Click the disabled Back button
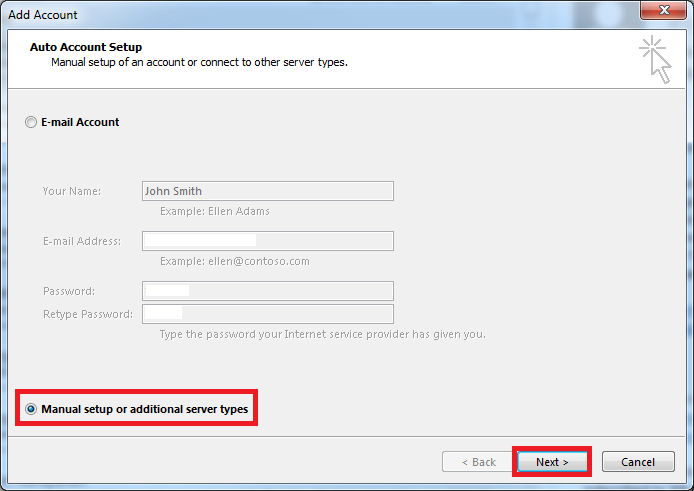The height and width of the screenshot is (491, 694). 479,462
